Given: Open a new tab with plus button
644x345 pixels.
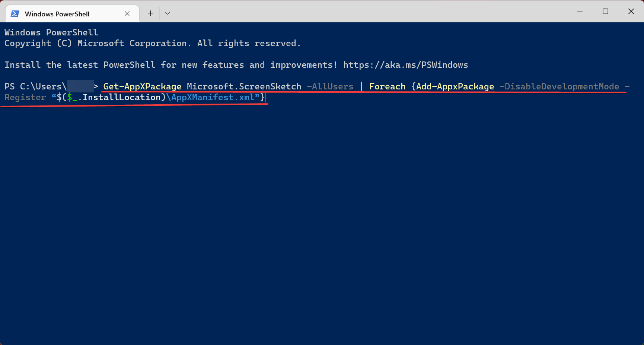Looking at the screenshot, I should pos(150,13).
